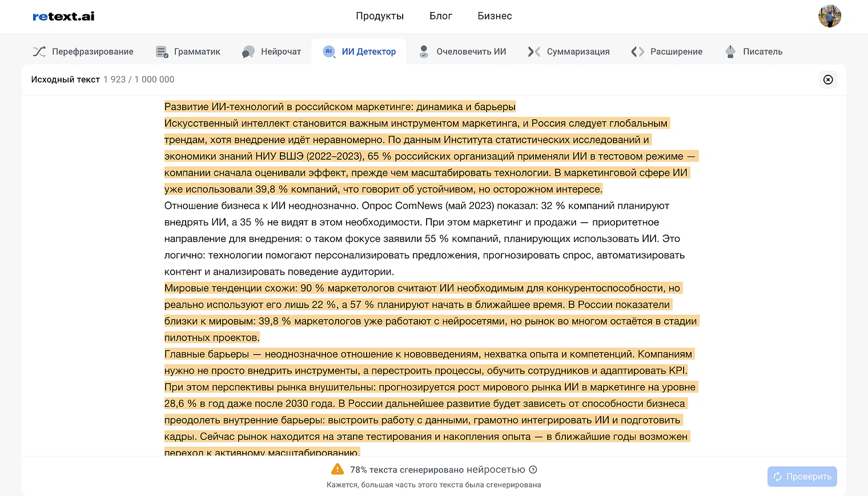Select the ИИ Детектор tab
The height and width of the screenshot is (496, 868).
(359, 51)
